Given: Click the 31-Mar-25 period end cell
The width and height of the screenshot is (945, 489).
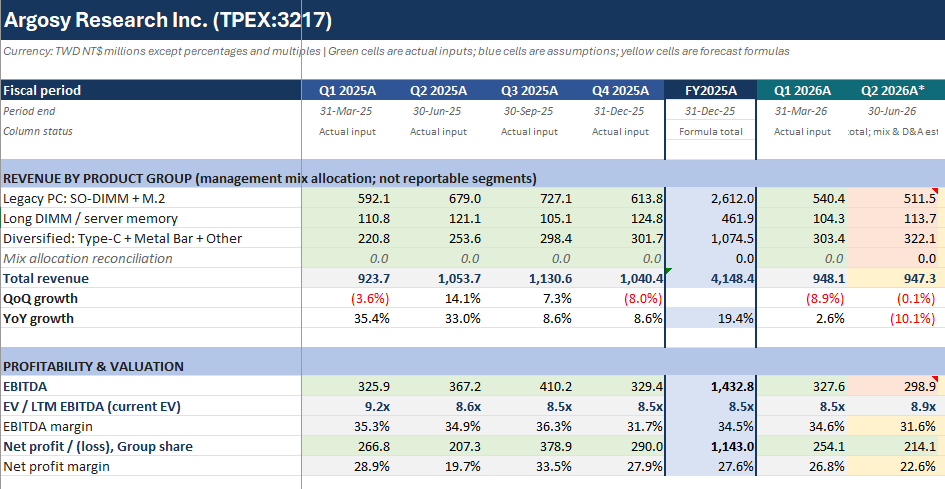Looking at the screenshot, I should point(347,111).
